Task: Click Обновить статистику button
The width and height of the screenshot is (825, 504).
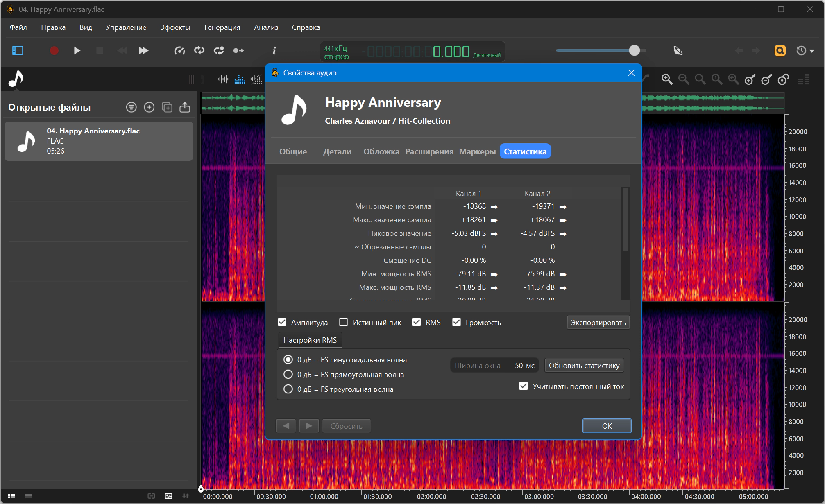Action: (x=584, y=365)
